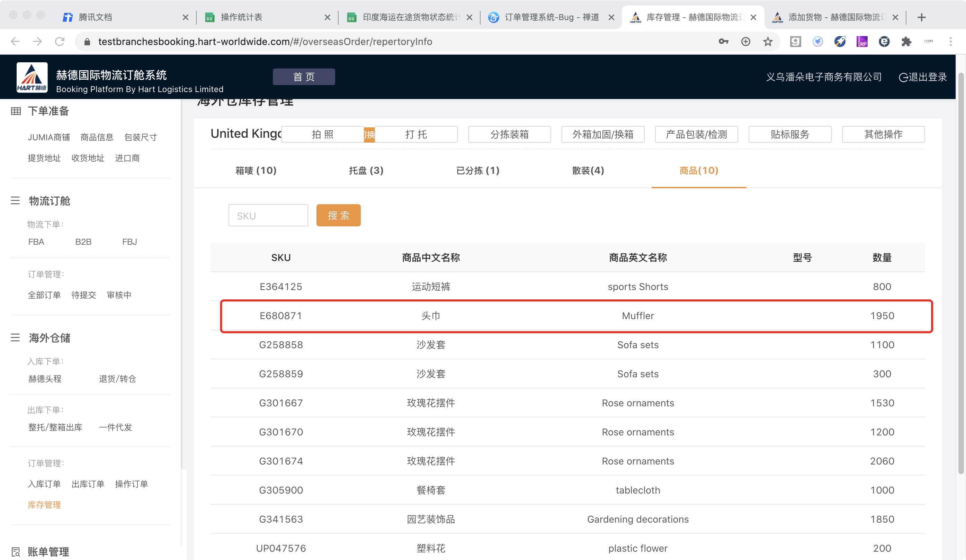The height and width of the screenshot is (560, 966).
Task: Click the blue bird extension icon
Action: tap(818, 42)
